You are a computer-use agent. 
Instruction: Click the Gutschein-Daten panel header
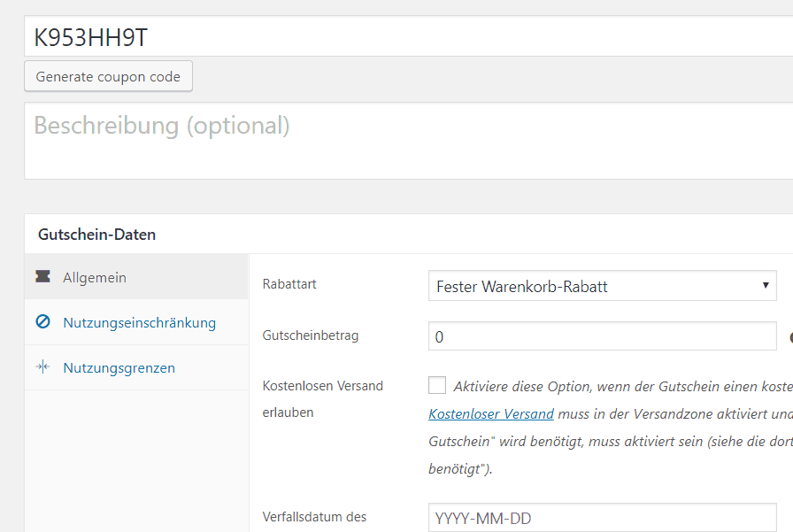tap(97, 235)
